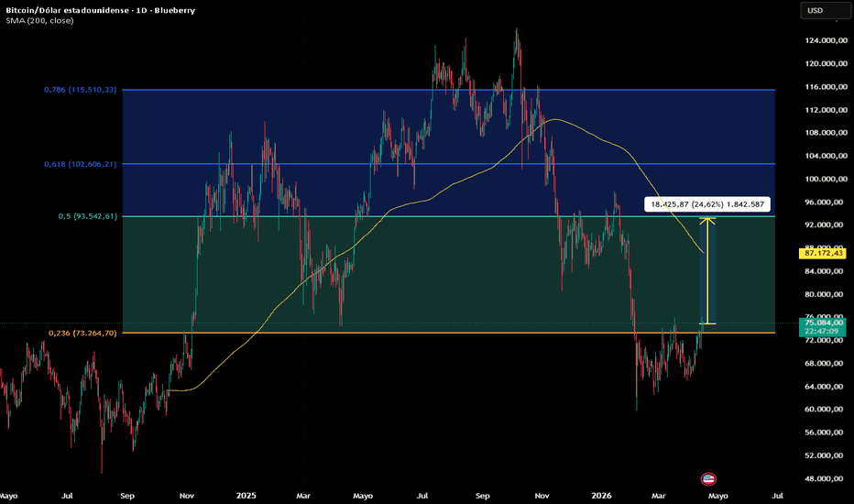Viewport: 854px width, 504px height.
Task: Click the 104.000,00 price scale label
Action: tap(826, 156)
